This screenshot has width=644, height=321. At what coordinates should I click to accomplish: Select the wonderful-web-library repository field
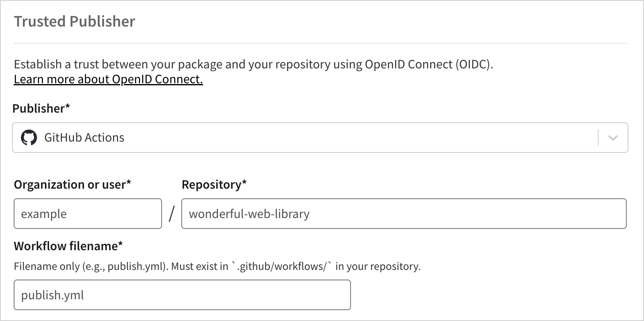click(x=404, y=214)
